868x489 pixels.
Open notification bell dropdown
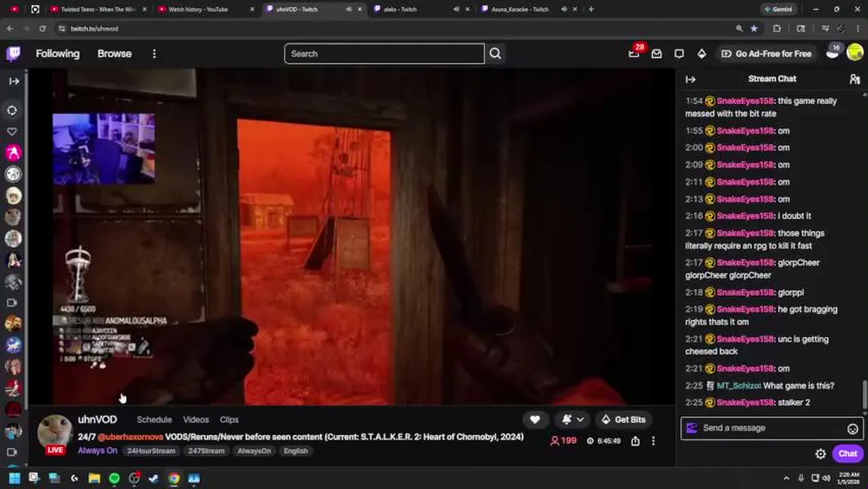point(573,420)
